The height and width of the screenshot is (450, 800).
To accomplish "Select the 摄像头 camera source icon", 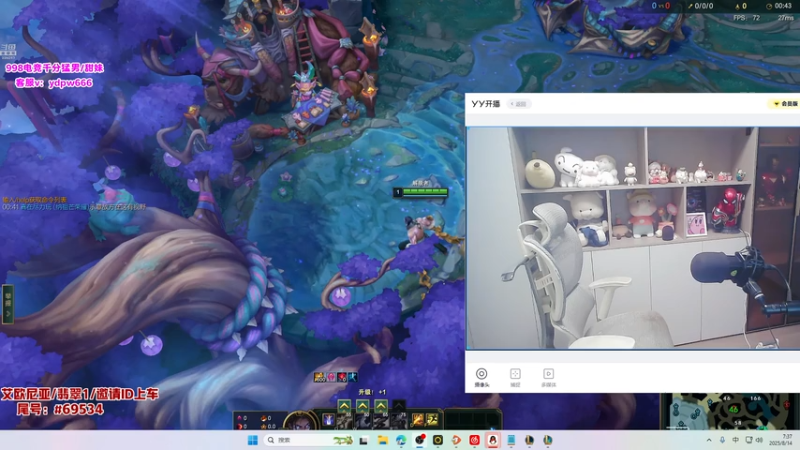I will pos(481,378).
